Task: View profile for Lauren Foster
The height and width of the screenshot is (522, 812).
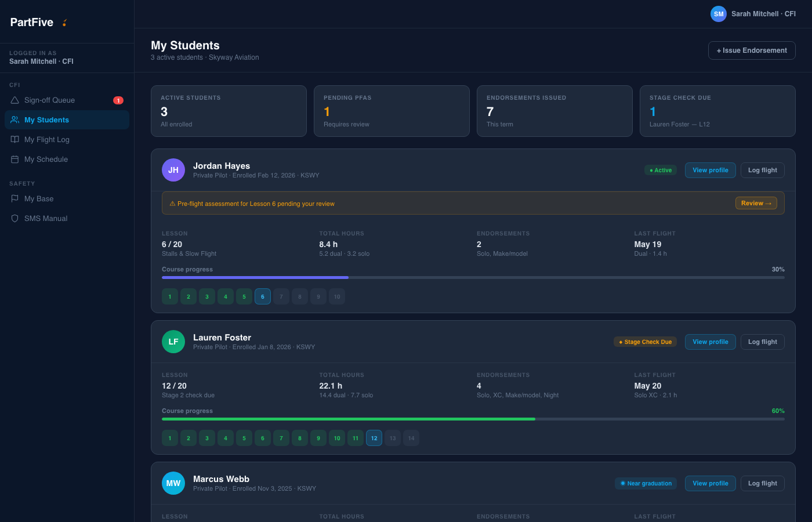Action: (x=710, y=342)
